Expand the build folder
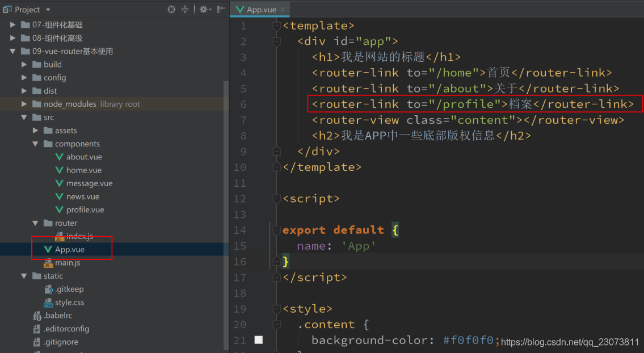The image size is (644, 353). tap(24, 65)
